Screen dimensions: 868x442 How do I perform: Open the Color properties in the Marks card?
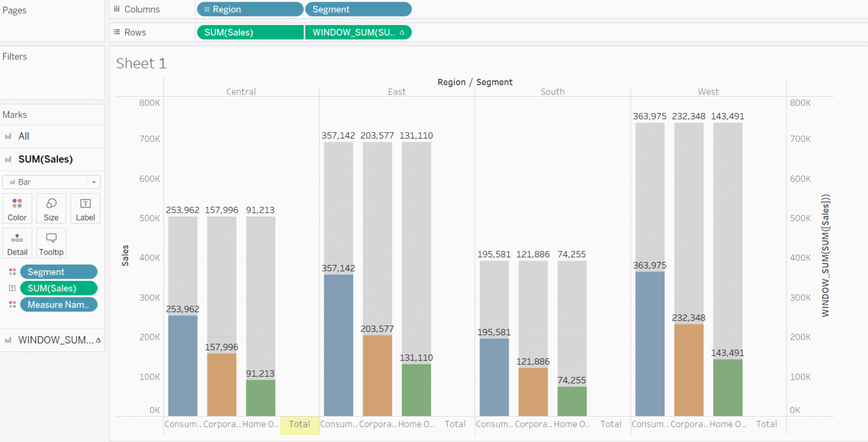click(17, 208)
